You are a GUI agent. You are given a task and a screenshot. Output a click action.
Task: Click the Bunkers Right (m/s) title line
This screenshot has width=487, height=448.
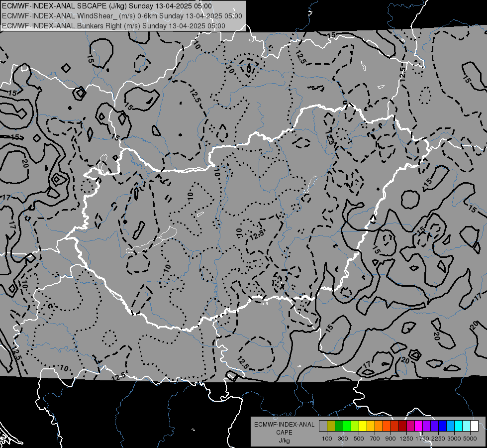pos(113,26)
